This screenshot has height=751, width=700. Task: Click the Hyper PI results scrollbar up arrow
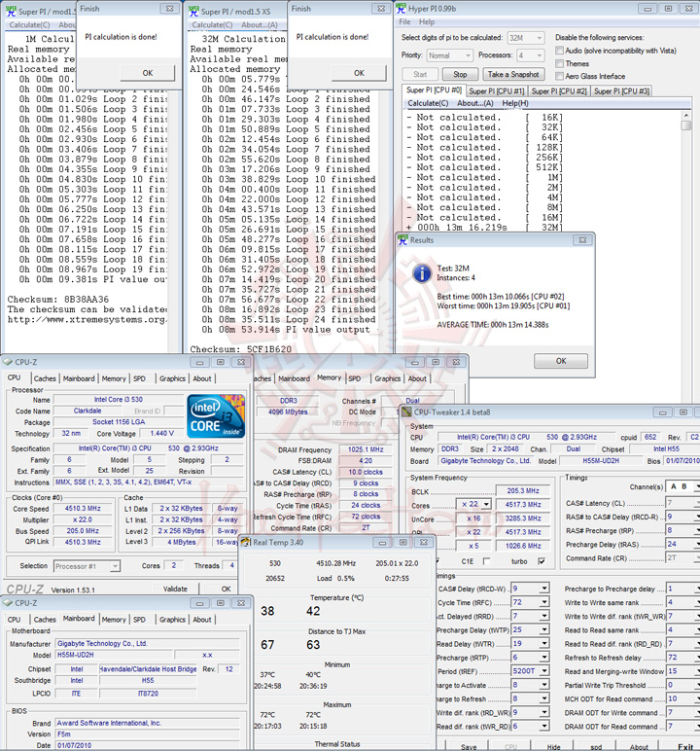coord(686,116)
